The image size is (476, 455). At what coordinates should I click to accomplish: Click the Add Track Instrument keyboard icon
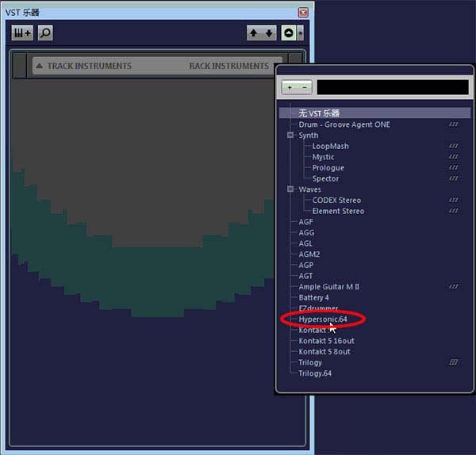click(x=22, y=33)
